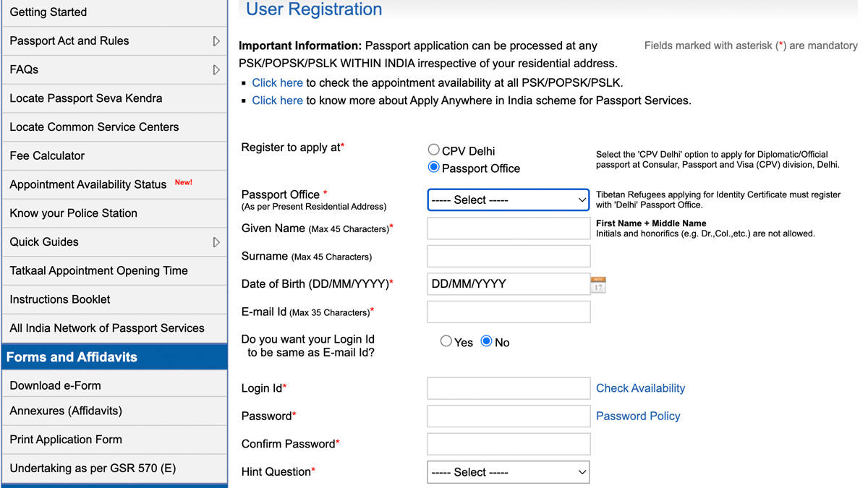Choose No for Login Id same as E-mail
The image size is (868, 488).
(487, 341)
